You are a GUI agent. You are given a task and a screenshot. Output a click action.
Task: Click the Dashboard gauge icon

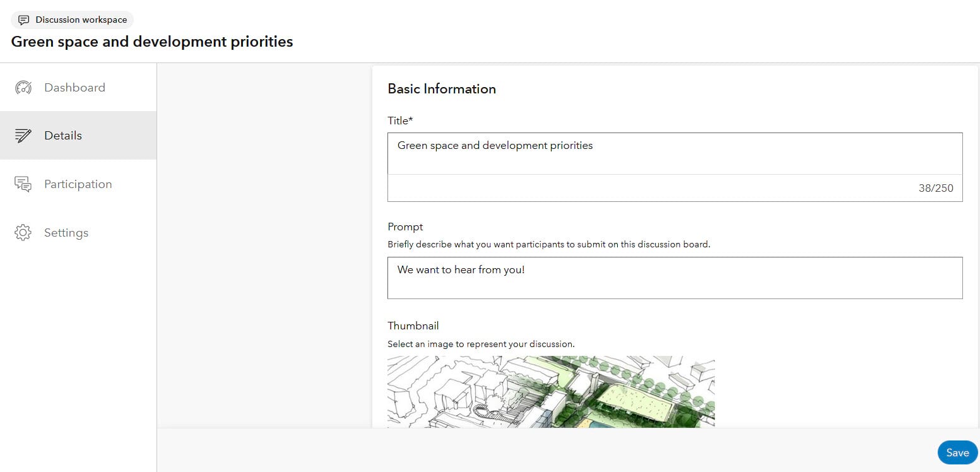(x=23, y=88)
